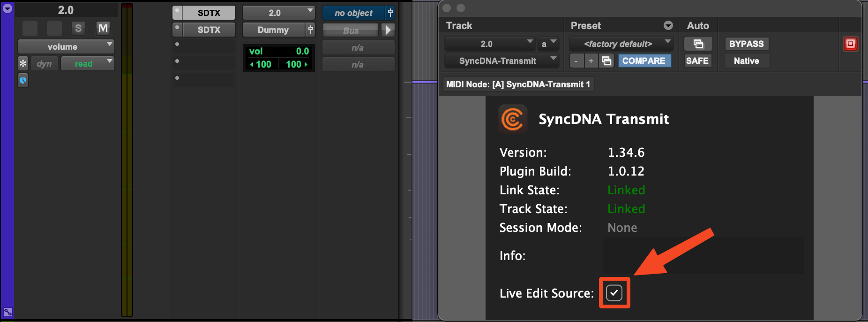Click the purple track options arrow icon
This screenshot has width=868, height=322.
click(7, 8)
